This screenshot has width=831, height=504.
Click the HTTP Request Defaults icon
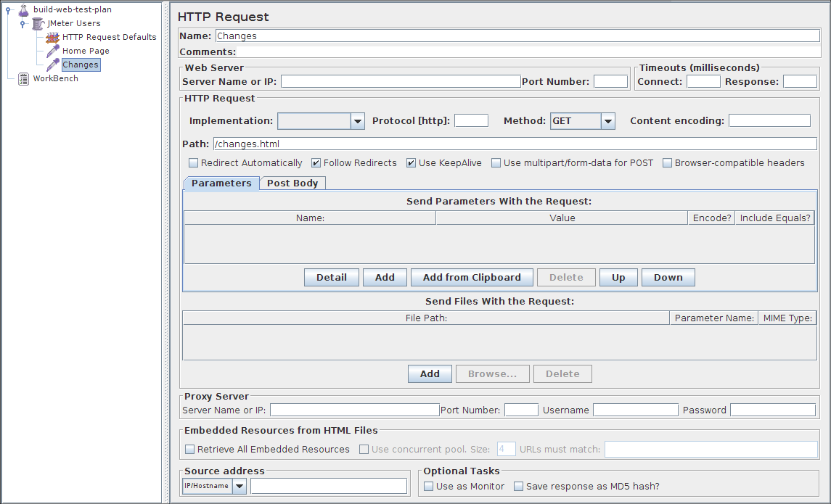[52, 37]
